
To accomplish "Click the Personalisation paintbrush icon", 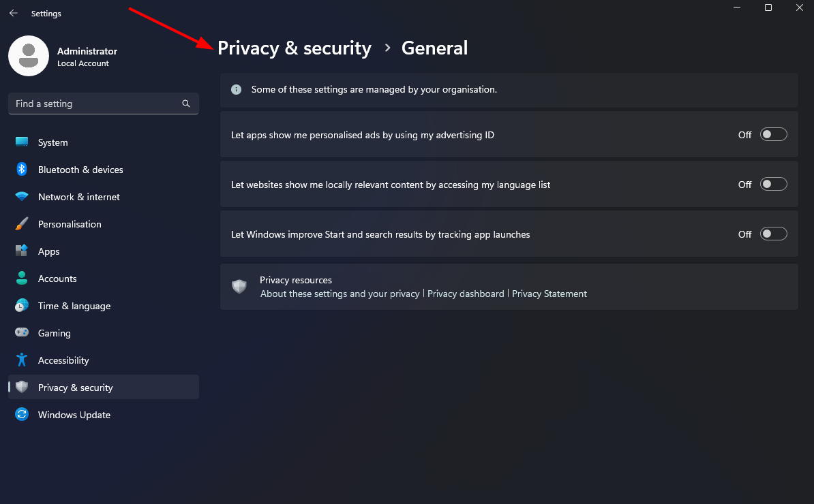I will 22,224.
